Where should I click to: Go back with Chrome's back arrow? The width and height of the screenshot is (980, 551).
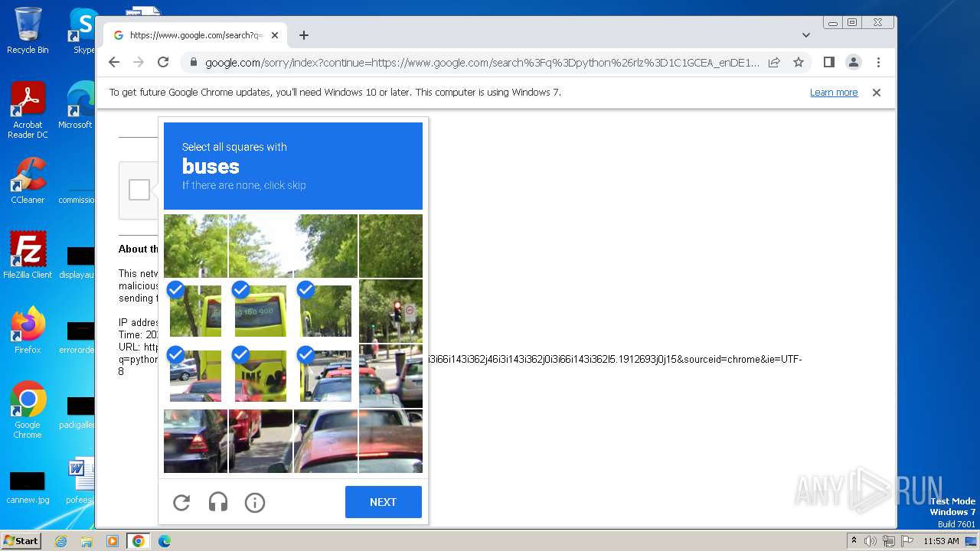click(114, 63)
